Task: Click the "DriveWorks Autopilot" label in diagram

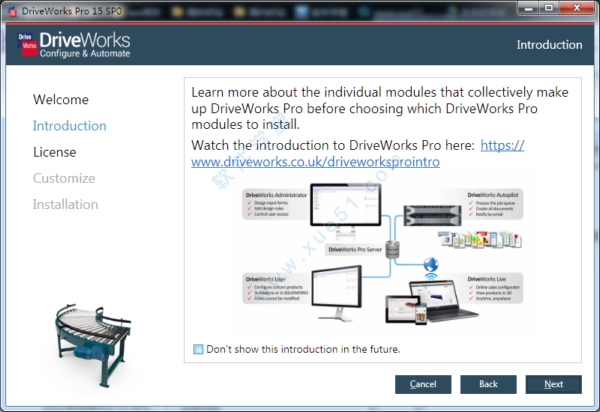Action: (493, 195)
